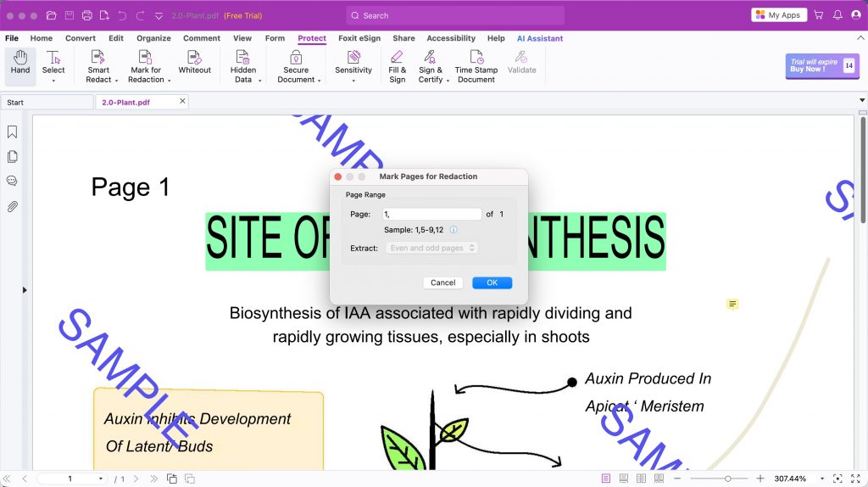Open the notifications bell
868x487 pixels.
(837, 15)
